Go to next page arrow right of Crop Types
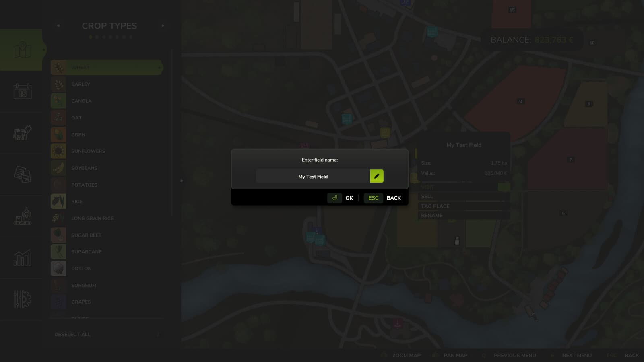Image resolution: width=644 pixels, height=362 pixels. pyautogui.click(x=163, y=25)
